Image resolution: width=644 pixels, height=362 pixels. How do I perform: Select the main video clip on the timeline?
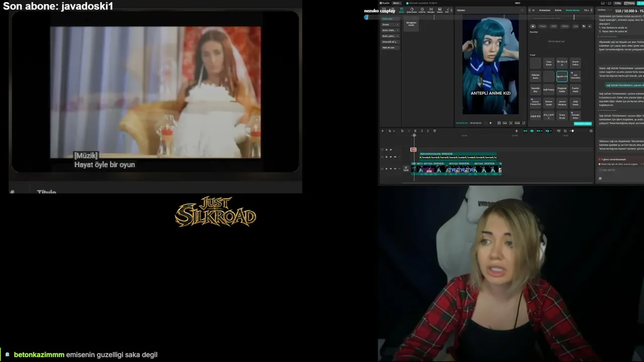pos(456,169)
